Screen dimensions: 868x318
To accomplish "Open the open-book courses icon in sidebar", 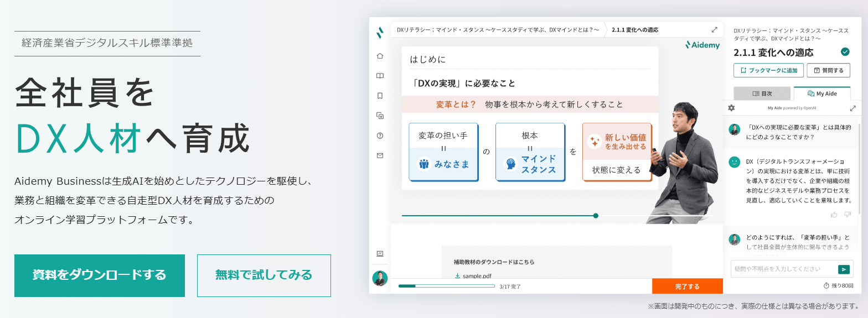I will [x=380, y=76].
